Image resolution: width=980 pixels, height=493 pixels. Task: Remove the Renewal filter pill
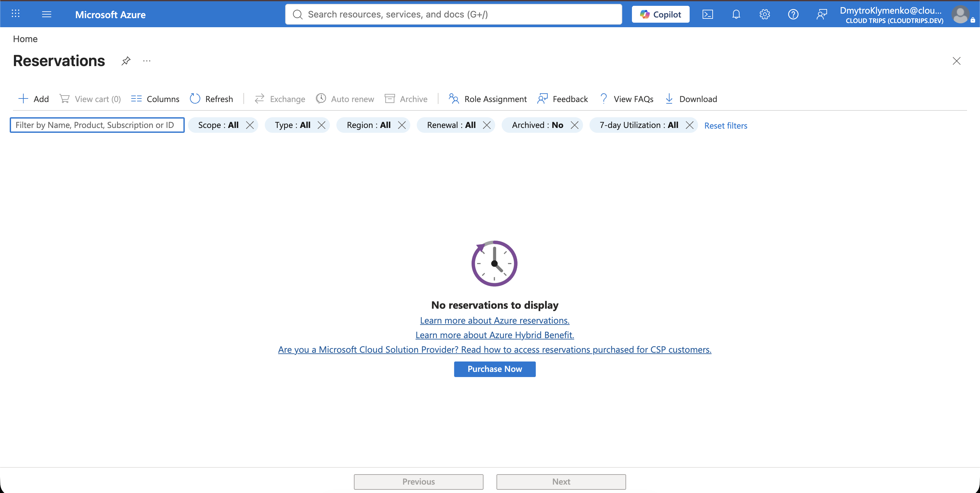486,125
